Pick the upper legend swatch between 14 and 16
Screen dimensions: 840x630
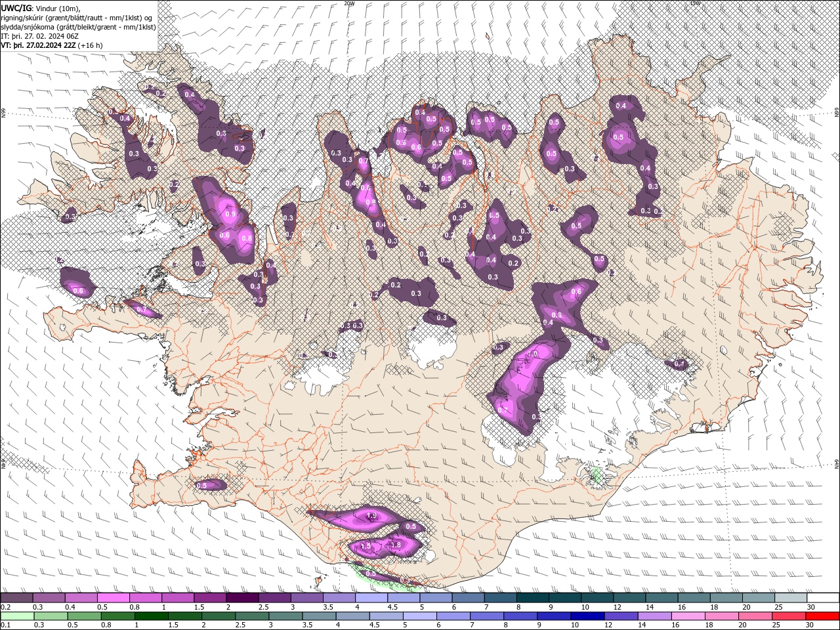point(661,598)
